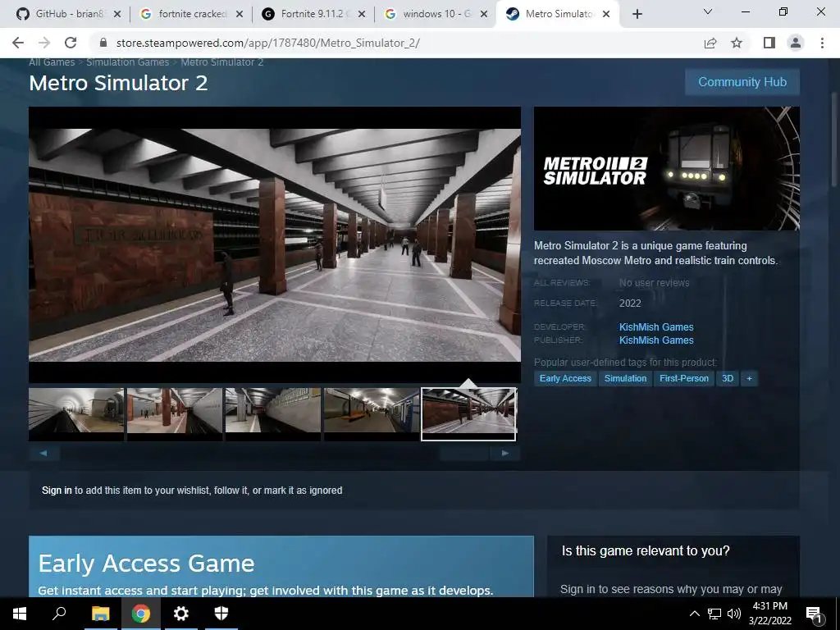Click the 3D tag

pos(728,378)
